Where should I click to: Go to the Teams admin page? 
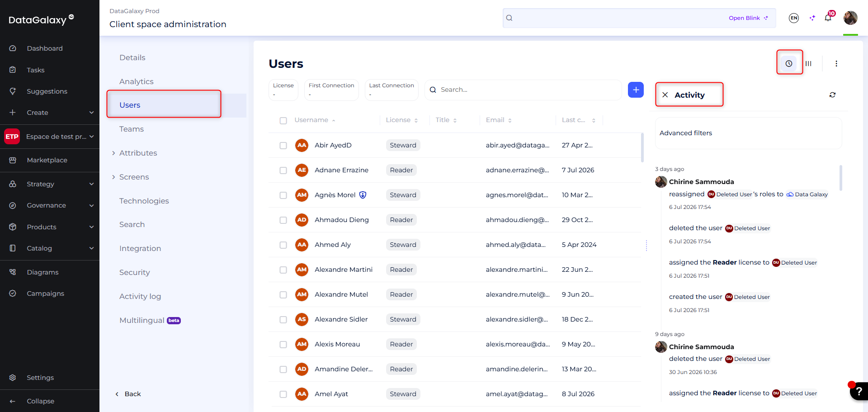tap(132, 129)
